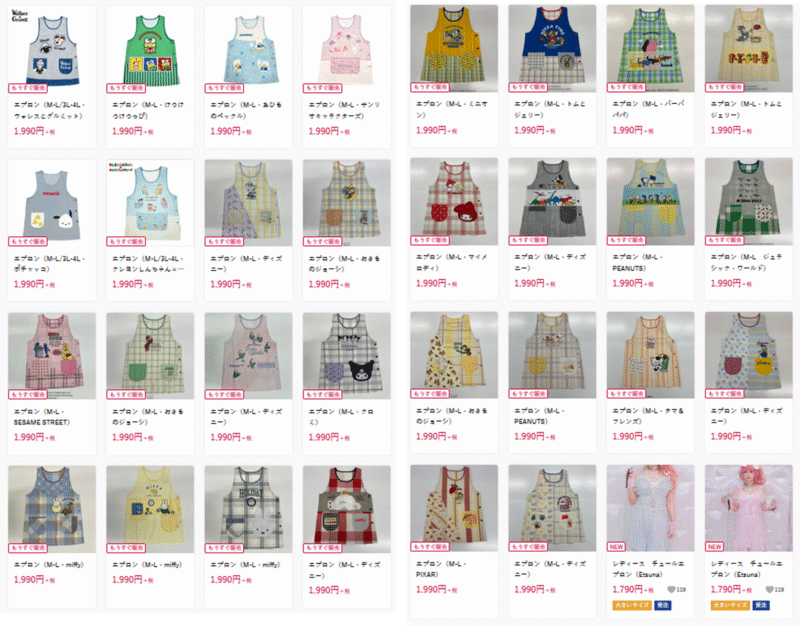This screenshot has height=626, width=800.
Task: Open the gray Pochacco apron thumbnail
Action: 52,203
